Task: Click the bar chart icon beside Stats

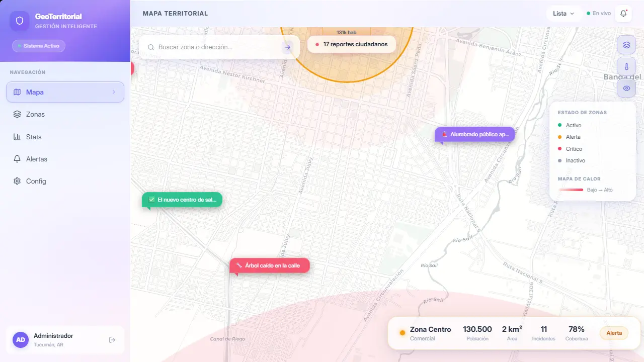Action: [x=17, y=137]
